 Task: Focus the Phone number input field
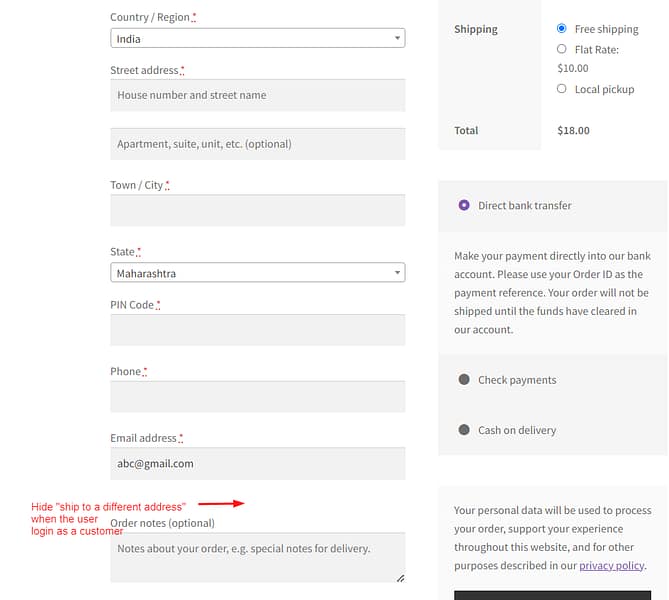[x=257, y=396]
